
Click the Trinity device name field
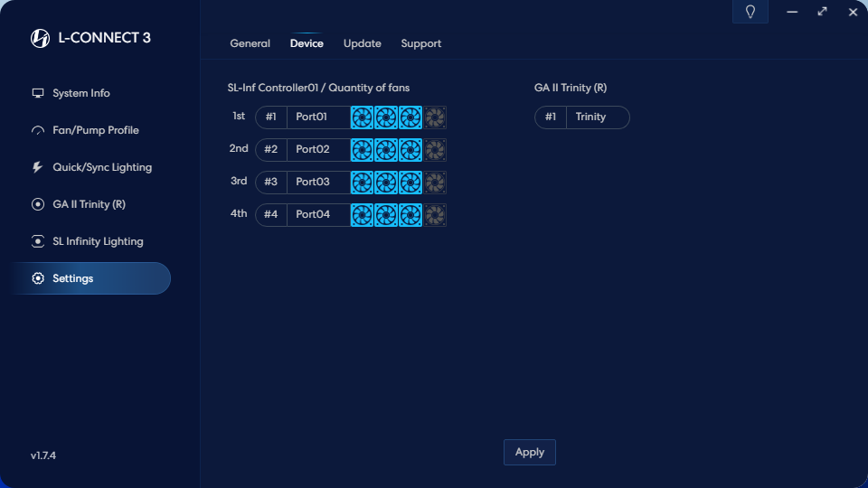pos(598,117)
